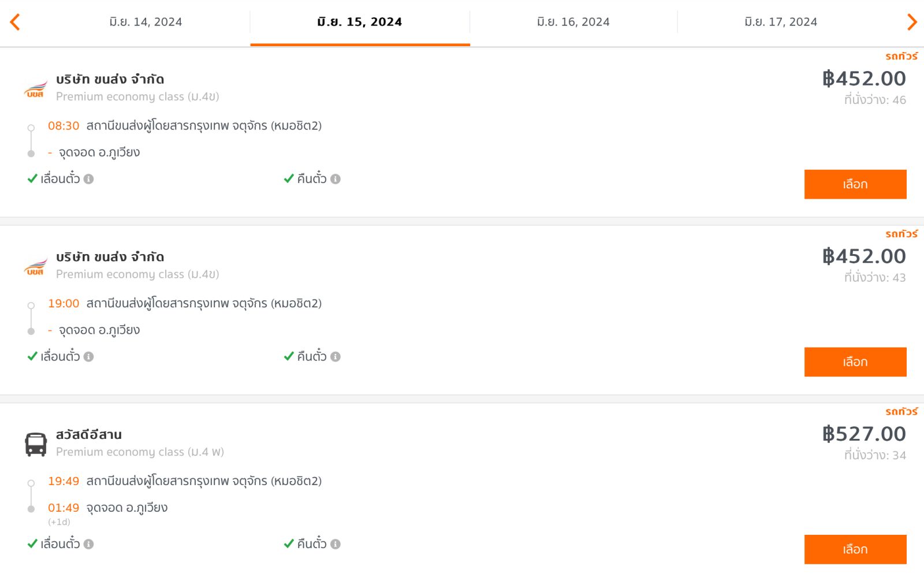924x581 pixels.
Task: Go to next dates with right arrow
Action: [912, 22]
